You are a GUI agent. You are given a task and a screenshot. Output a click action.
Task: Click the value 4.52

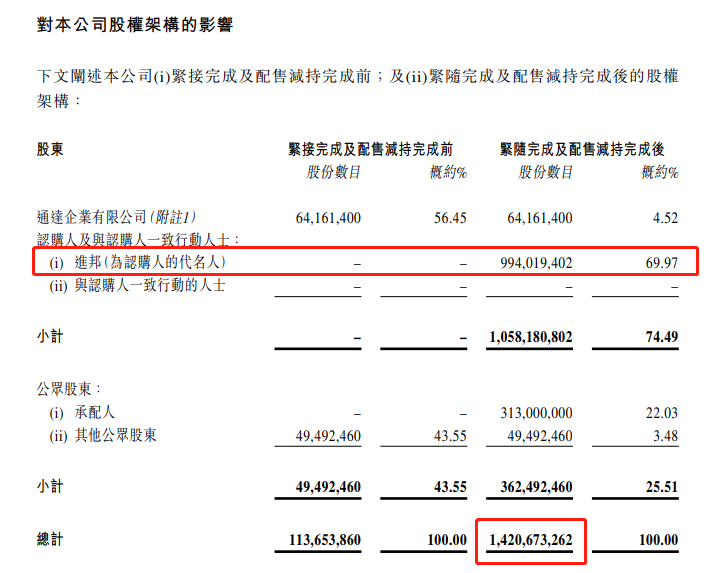click(665, 218)
